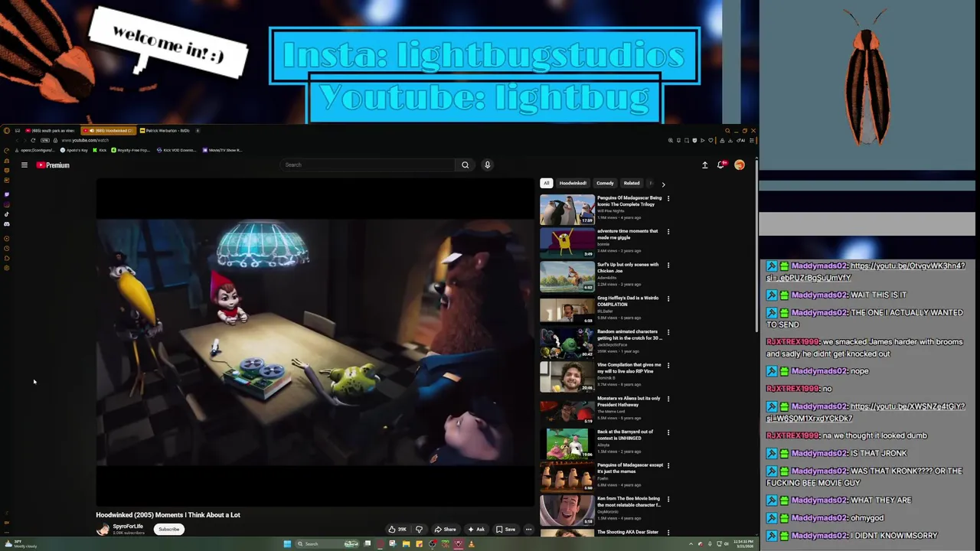Image resolution: width=980 pixels, height=551 pixels.
Task: Open 'Ken from The Bee Movie' thumbnail
Action: 567,510
